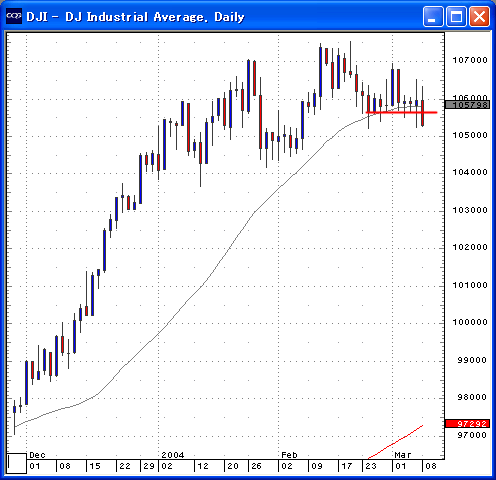The width and height of the screenshot is (496, 480).
Task: Click date label '29' on time axis
Action: point(149,466)
